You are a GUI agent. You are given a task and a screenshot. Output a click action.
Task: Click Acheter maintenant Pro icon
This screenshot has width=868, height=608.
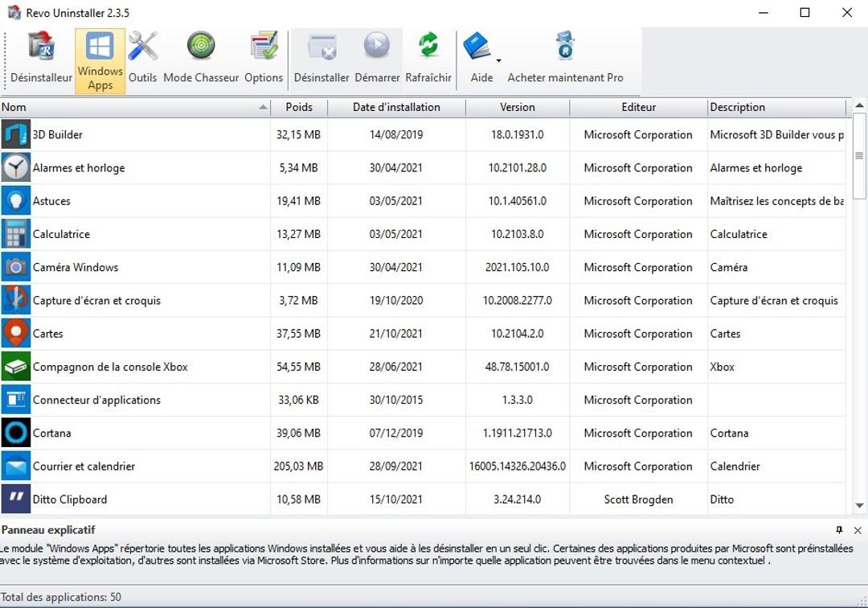coord(565,60)
